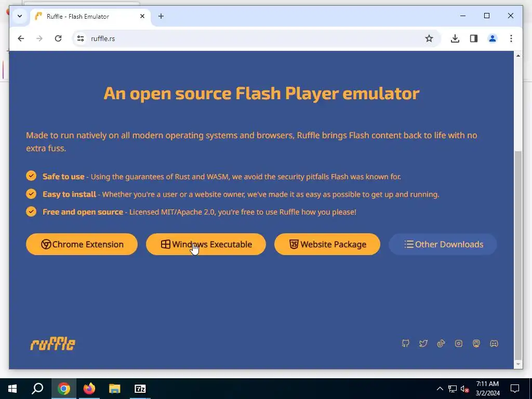The image size is (532, 399).
Task: Click scrollbar up arrow
Action: 518,55
